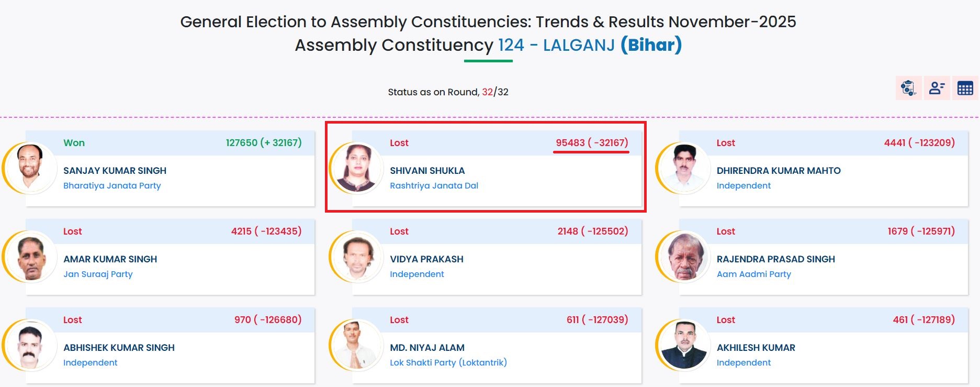Click the Rashtriya Janata Dal party name
This screenshot has width=980, height=387.
pyautogui.click(x=434, y=185)
